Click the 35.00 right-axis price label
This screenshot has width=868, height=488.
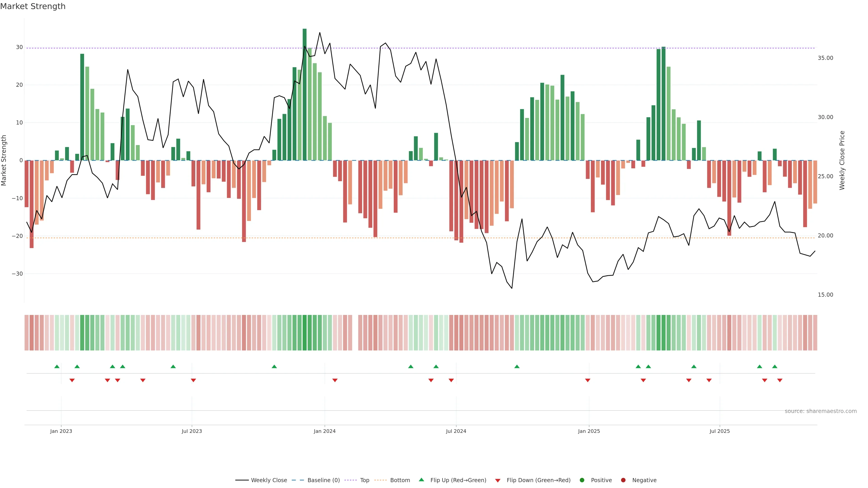coord(825,58)
